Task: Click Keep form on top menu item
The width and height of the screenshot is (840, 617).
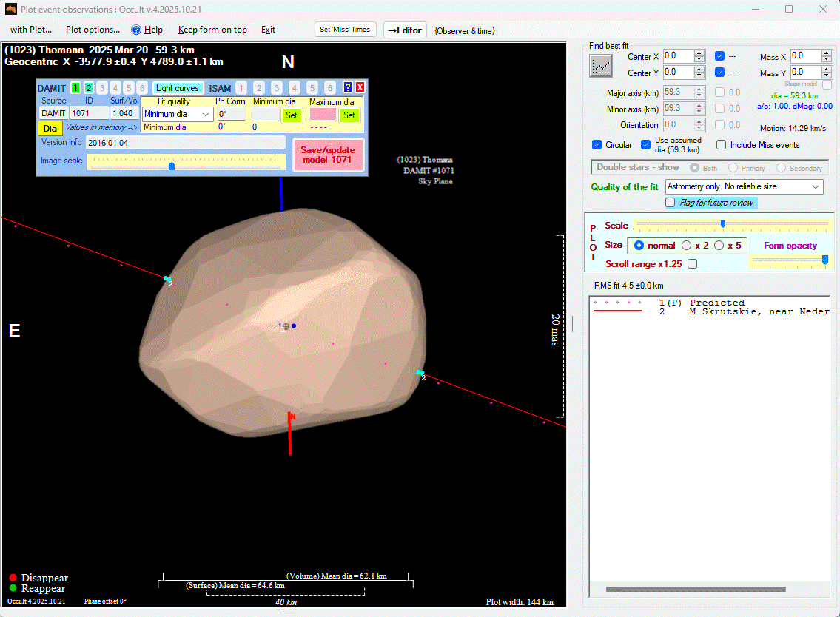Action: tap(212, 30)
